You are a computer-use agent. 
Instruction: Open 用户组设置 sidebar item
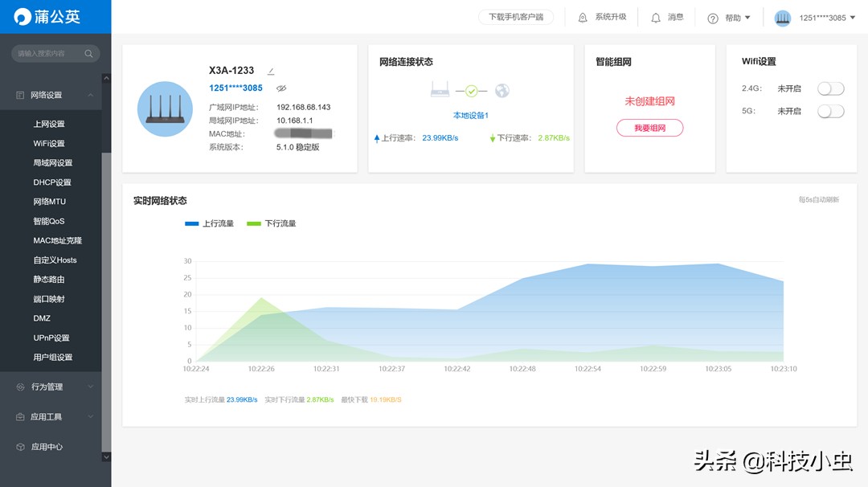(52, 357)
